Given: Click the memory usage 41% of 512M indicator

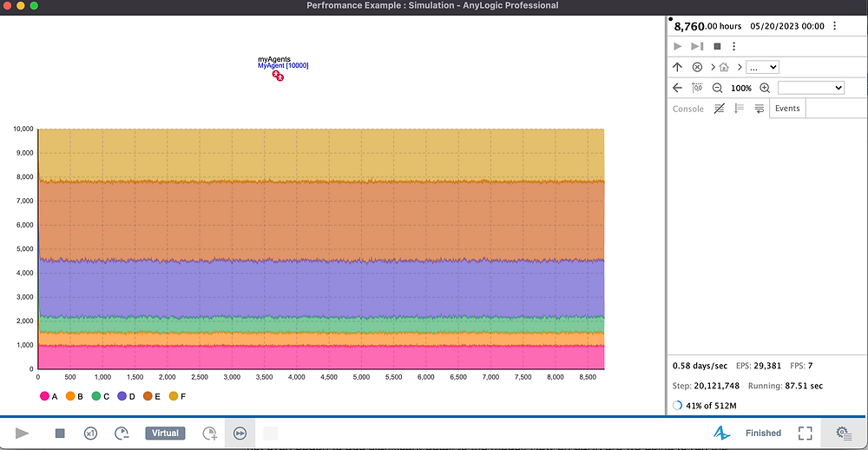Looking at the screenshot, I should tap(705, 406).
